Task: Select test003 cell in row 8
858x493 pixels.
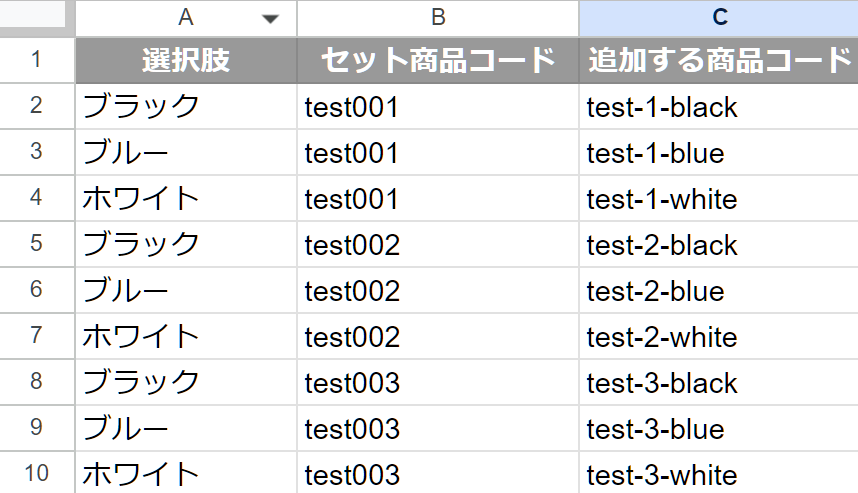Action: [x=352, y=383]
